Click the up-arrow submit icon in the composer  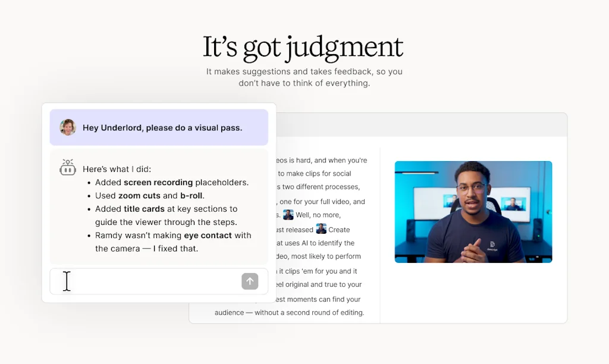click(x=250, y=281)
